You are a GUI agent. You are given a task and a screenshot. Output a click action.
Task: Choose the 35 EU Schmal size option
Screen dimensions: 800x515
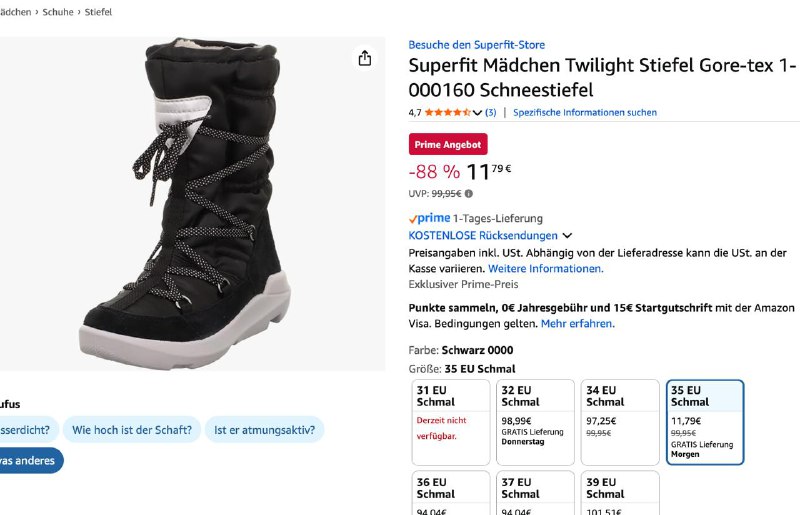point(705,422)
